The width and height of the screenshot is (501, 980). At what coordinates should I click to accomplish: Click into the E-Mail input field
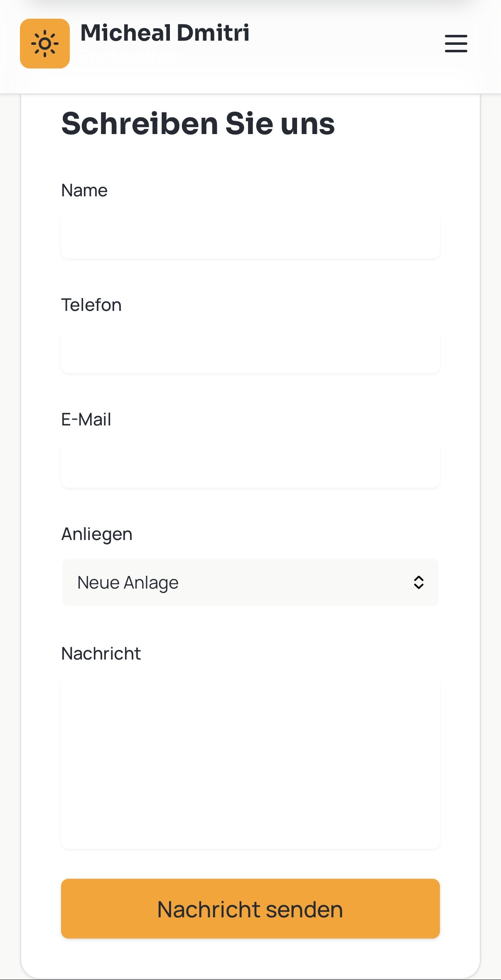pos(250,465)
